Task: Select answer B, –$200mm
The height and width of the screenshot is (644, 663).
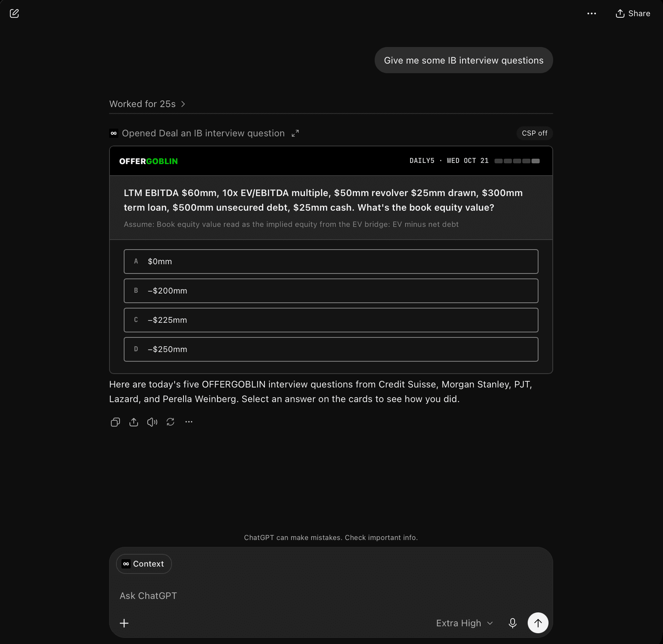Action: point(331,291)
